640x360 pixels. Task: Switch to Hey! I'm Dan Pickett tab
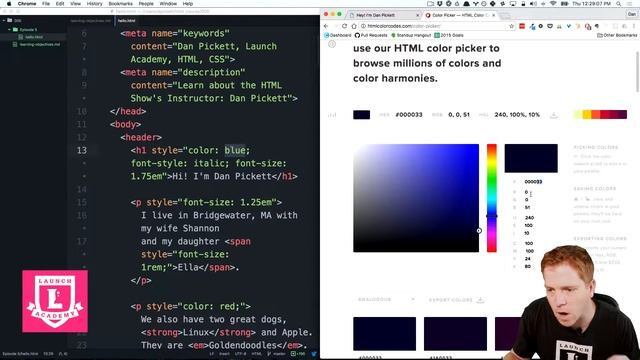382,15
